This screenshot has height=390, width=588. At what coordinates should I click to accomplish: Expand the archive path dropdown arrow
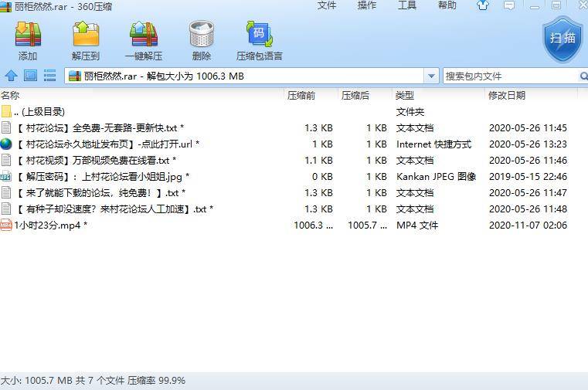[431, 76]
